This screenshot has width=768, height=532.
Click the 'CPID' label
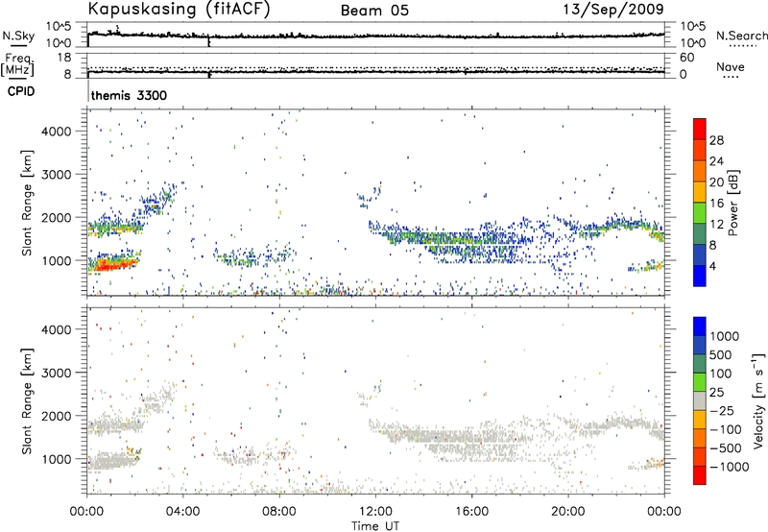[21, 91]
